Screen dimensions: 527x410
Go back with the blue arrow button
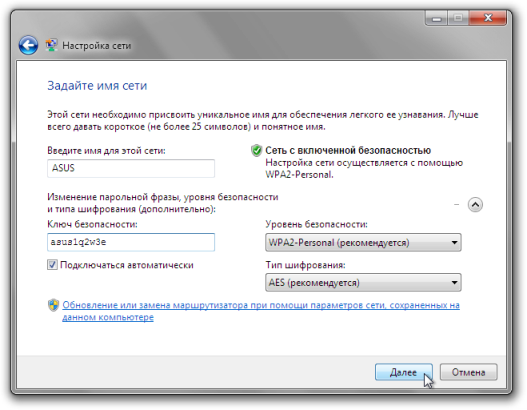[x=28, y=45]
